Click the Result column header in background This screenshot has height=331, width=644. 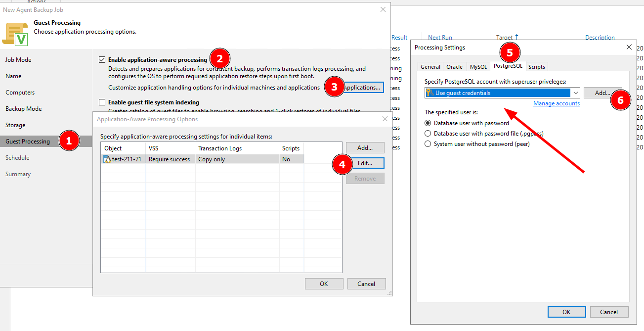click(399, 38)
